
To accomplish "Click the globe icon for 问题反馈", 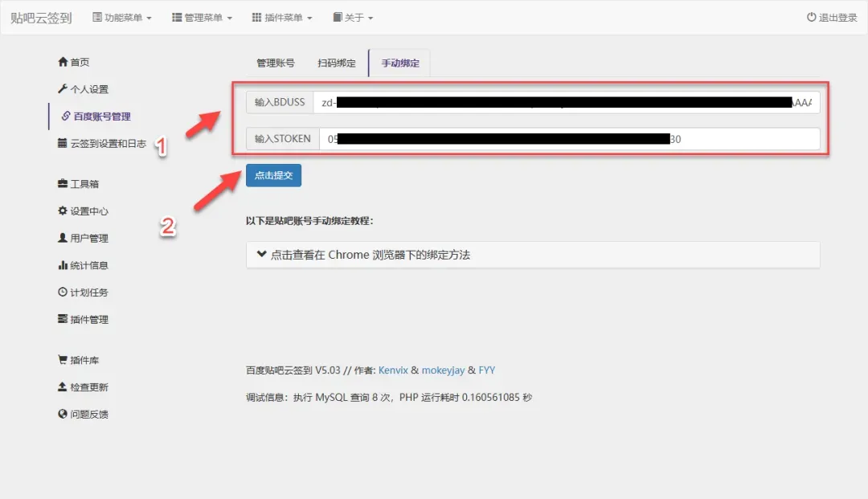I will click(x=63, y=414).
